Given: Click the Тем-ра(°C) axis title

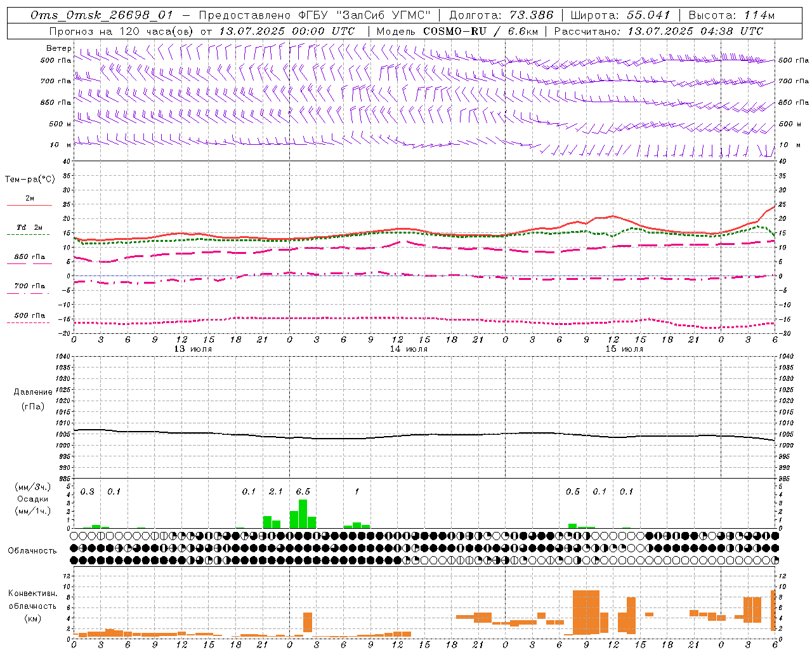Looking at the screenshot, I should [x=30, y=180].
